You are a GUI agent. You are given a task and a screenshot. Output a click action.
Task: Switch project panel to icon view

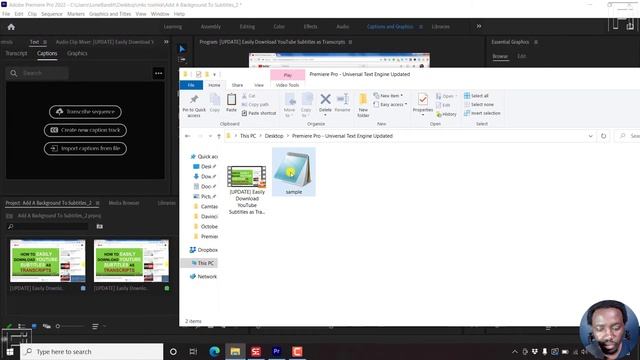[x=34, y=326]
